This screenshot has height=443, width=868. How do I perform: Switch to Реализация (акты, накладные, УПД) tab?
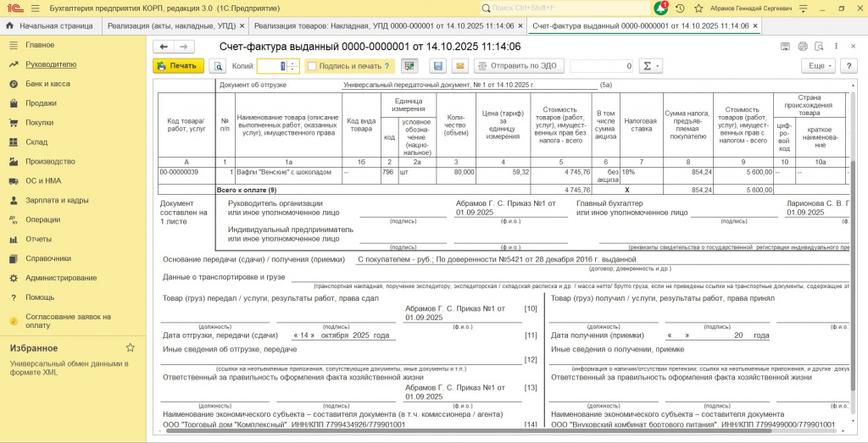(171, 26)
